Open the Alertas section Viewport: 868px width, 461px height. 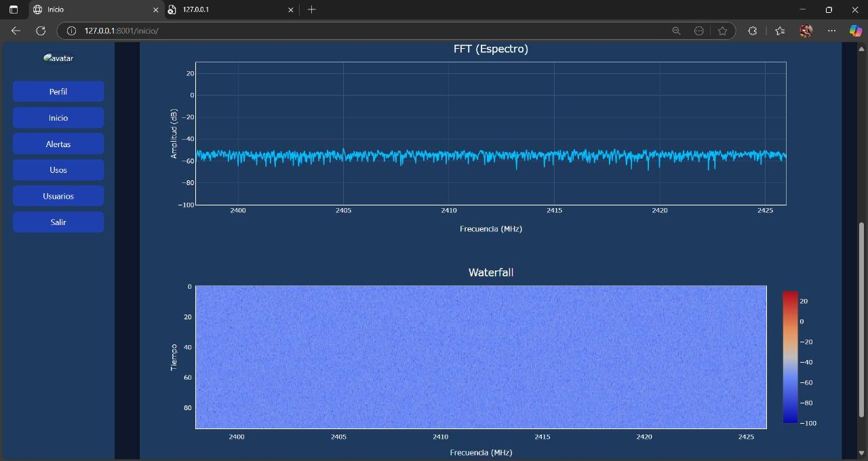(x=58, y=144)
